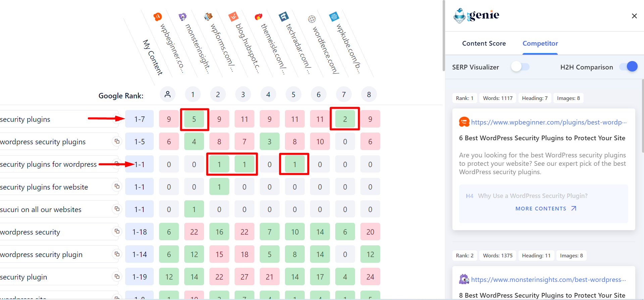Click the 'Rank: 1' tag

[x=464, y=98]
